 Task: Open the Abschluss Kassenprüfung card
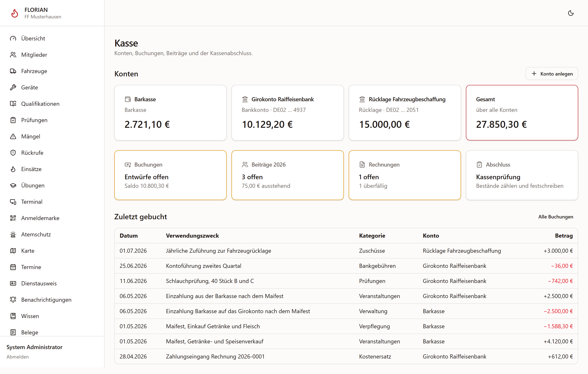pos(522,175)
